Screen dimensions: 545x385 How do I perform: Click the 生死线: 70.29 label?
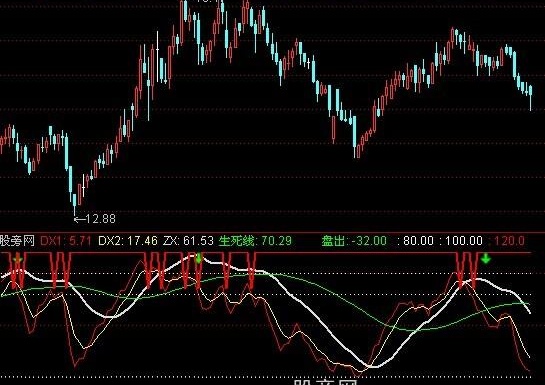tap(255, 240)
